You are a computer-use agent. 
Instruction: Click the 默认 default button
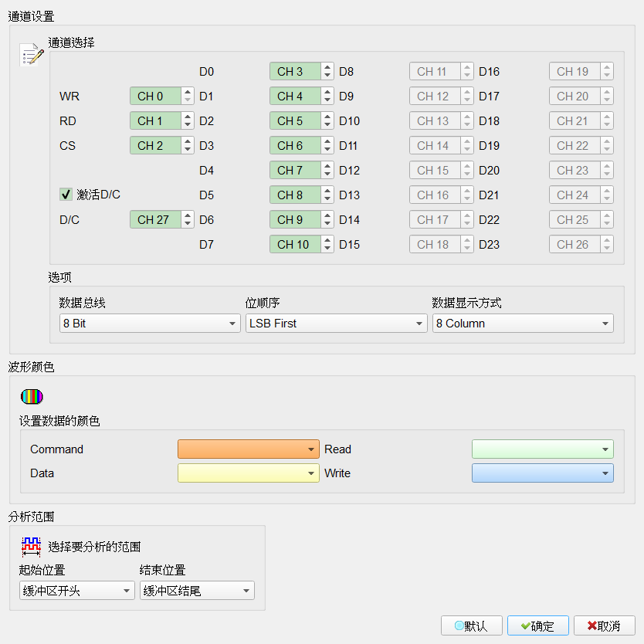tap(472, 625)
